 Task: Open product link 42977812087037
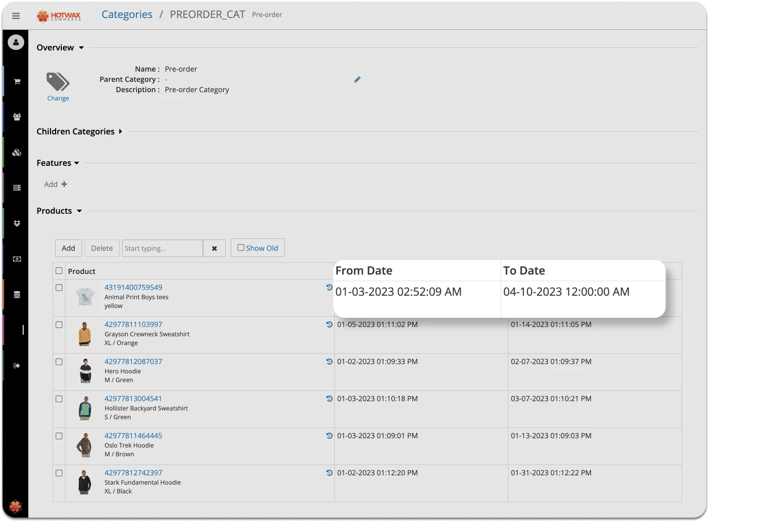133,362
